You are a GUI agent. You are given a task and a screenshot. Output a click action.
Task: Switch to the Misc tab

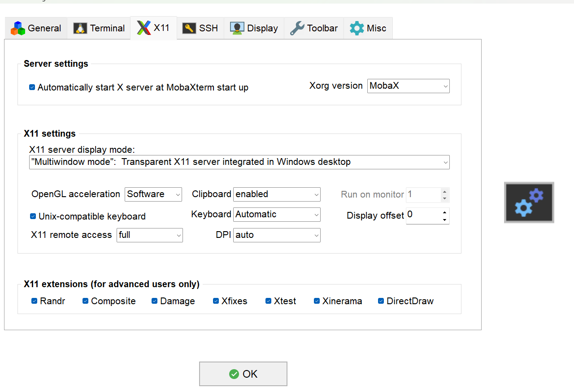(368, 28)
